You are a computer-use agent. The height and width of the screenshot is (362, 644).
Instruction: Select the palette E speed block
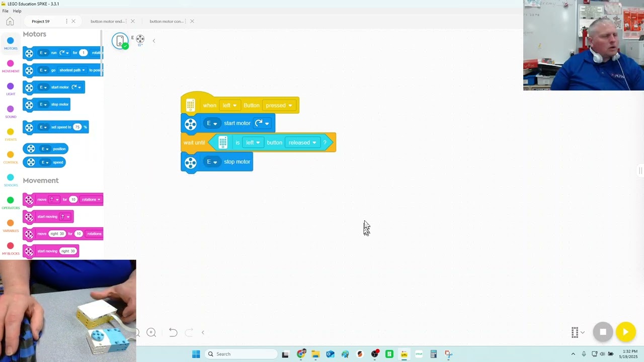[44, 162]
